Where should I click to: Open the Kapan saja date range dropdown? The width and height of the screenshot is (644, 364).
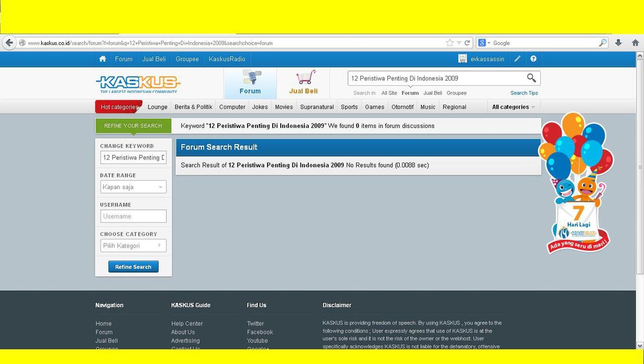tap(133, 187)
